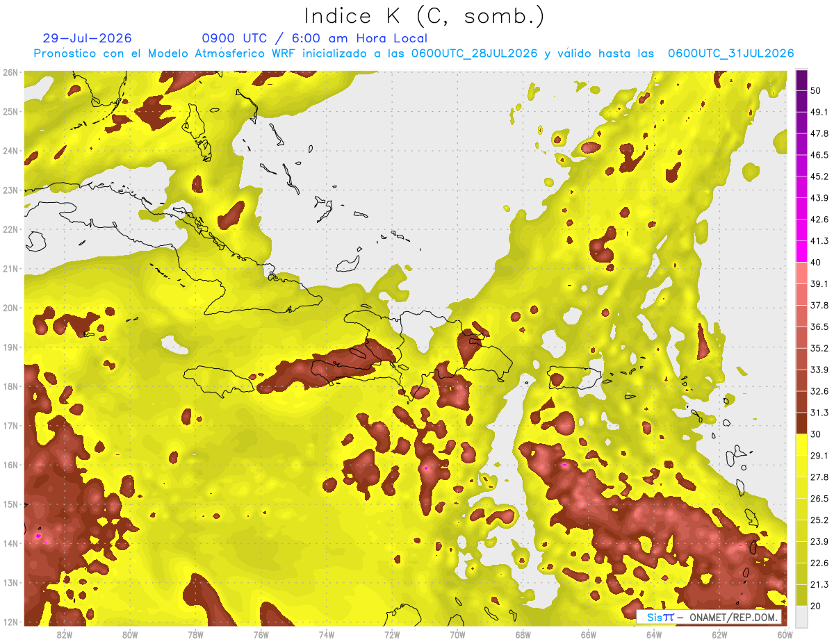Viewport: 834px width, 644px height.
Task: Click color bar label '41.3'
Action: 819,241
